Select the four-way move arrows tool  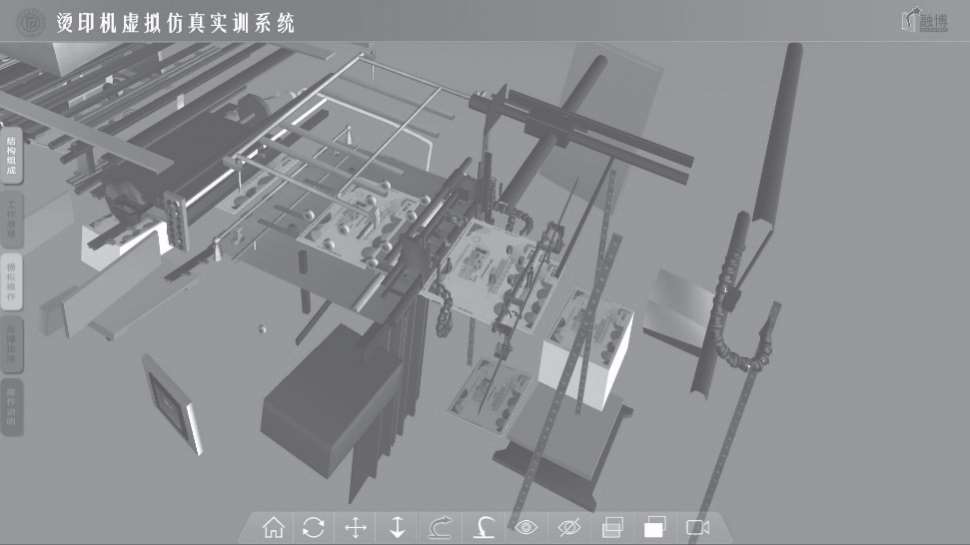click(356, 528)
